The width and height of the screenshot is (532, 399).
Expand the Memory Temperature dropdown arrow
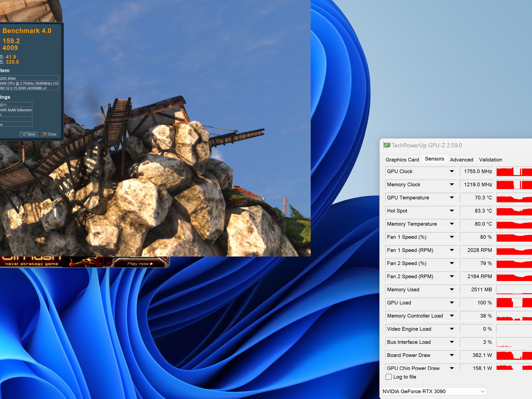452,224
